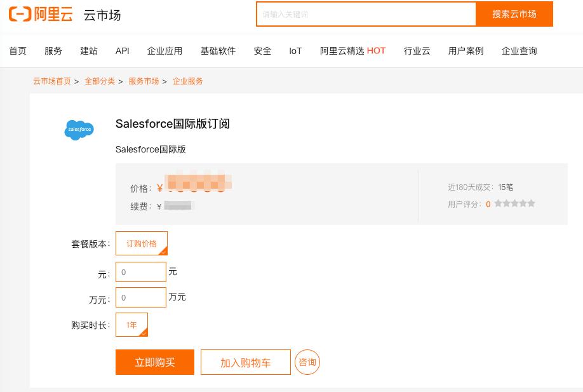583x392 pixels.
Task: Open the 咨询 consultation bubble
Action: click(307, 362)
